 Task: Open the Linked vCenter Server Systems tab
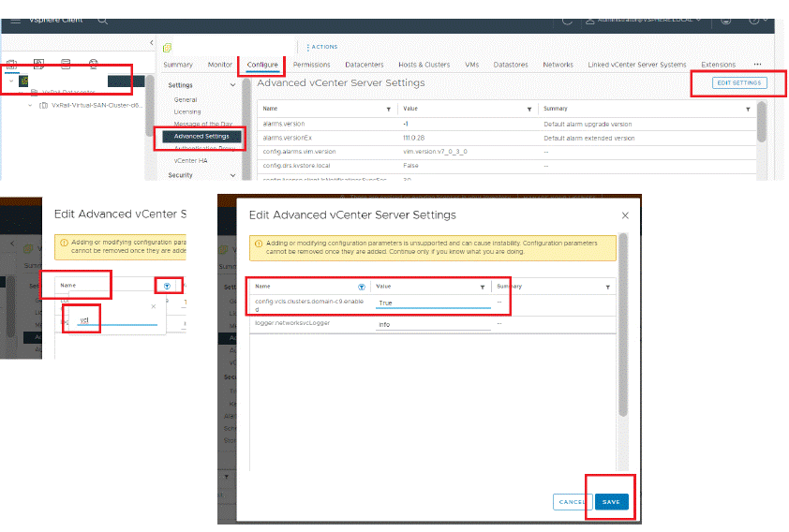[x=637, y=65]
